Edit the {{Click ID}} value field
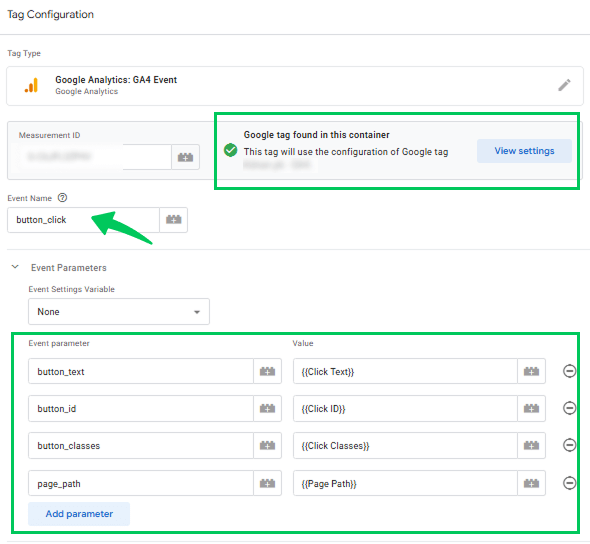Viewport: 590px width, 544px height. point(405,408)
